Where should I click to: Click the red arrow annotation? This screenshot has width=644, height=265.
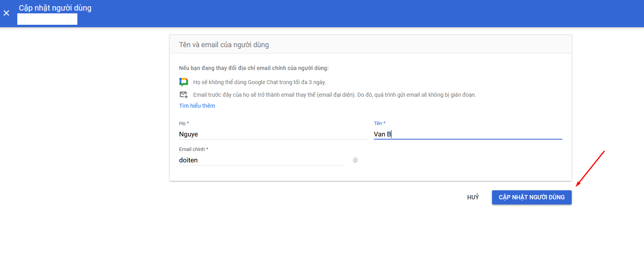[590, 169]
